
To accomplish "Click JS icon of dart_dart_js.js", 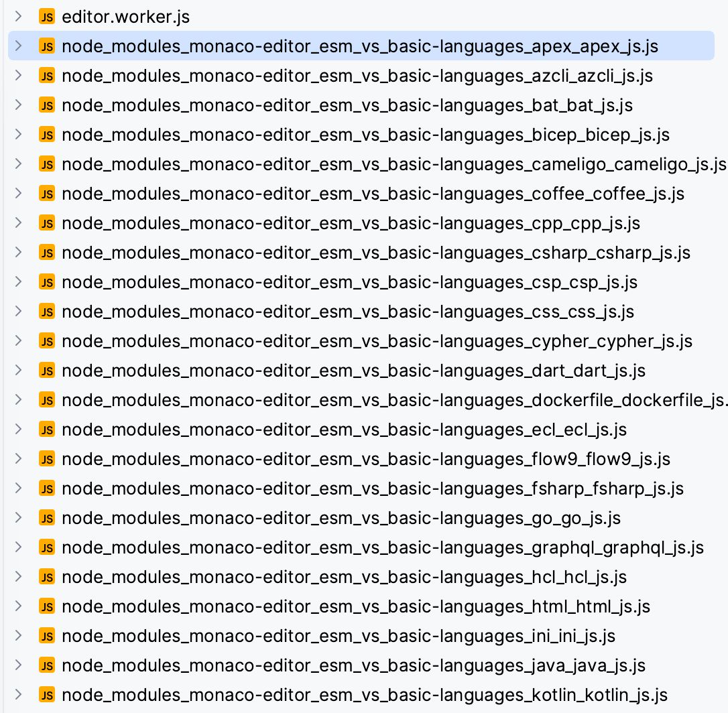I will tap(47, 371).
